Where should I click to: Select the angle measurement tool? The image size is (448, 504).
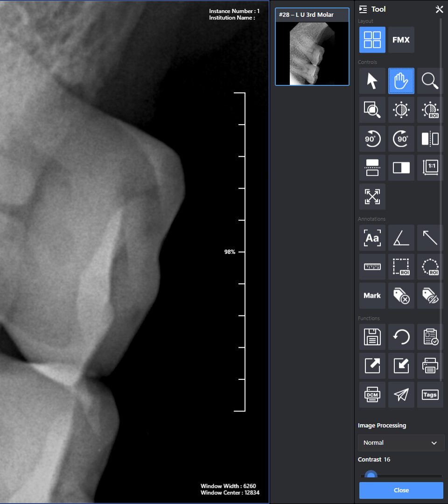401,238
